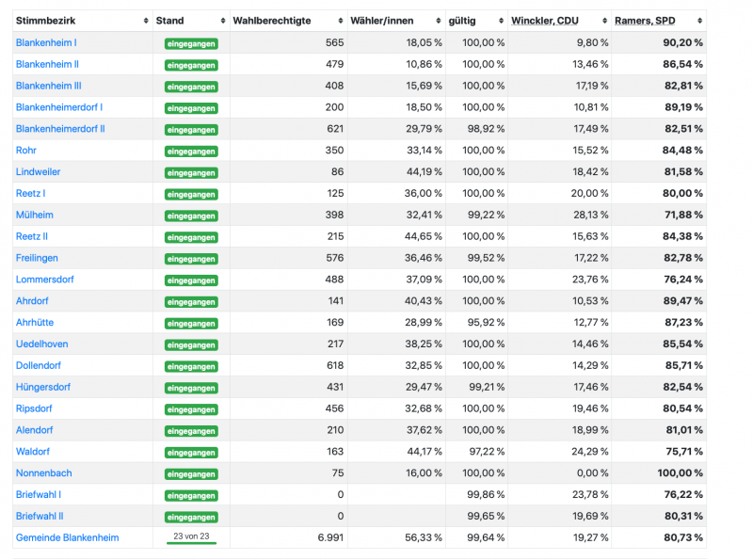The height and width of the screenshot is (560, 753).
Task: Click eingegangen badge in Dollendorf row
Action: pos(191,366)
